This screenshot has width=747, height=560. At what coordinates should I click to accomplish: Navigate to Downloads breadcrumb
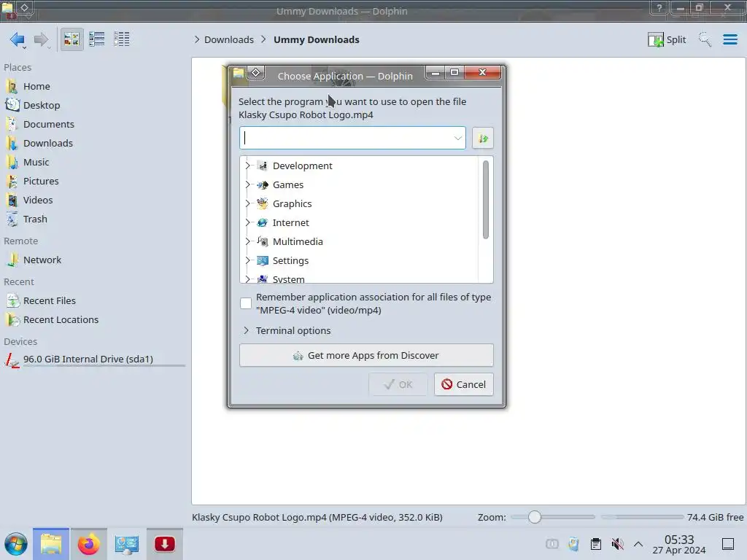pyautogui.click(x=228, y=39)
